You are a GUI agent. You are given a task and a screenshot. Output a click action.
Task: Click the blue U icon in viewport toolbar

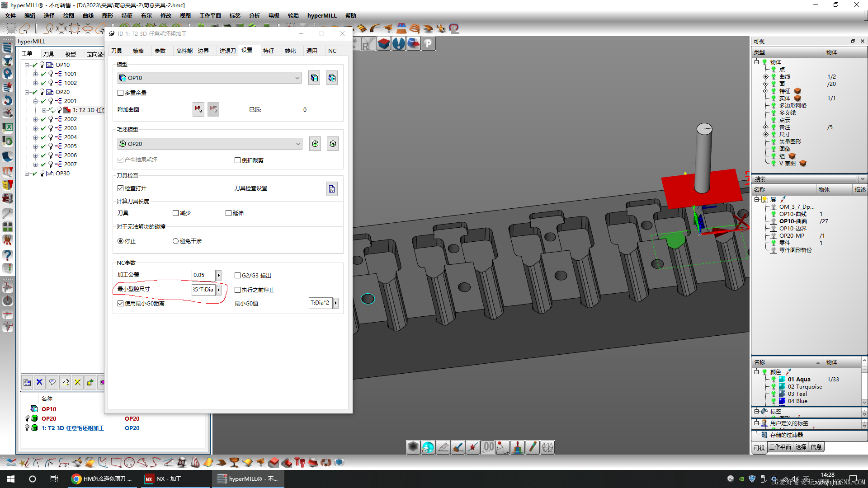click(399, 43)
